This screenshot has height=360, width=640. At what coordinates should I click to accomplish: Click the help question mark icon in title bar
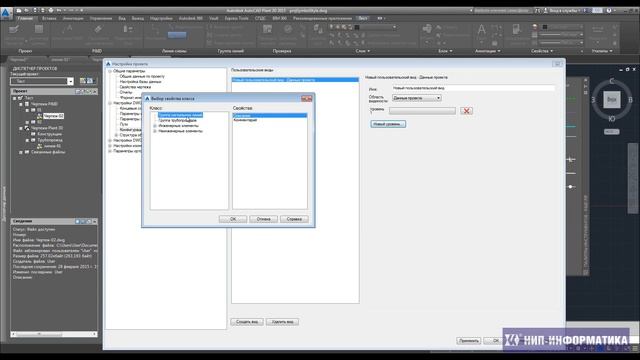click(609, 11)
